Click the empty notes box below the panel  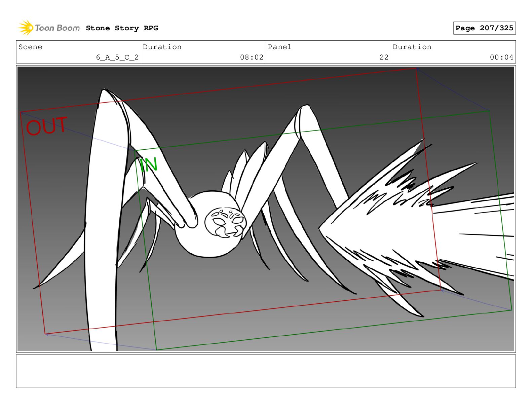[x=266, y=371]
